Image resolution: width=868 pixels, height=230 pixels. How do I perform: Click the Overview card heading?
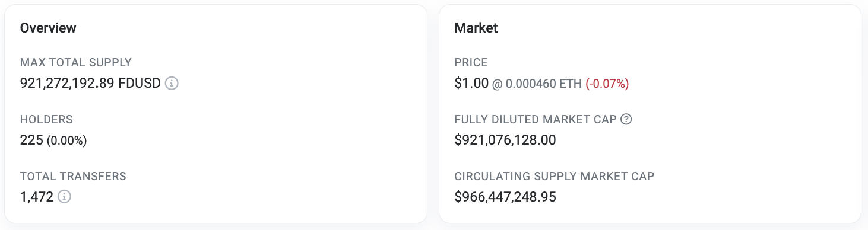pyautogui.click(x=48, y=28)
